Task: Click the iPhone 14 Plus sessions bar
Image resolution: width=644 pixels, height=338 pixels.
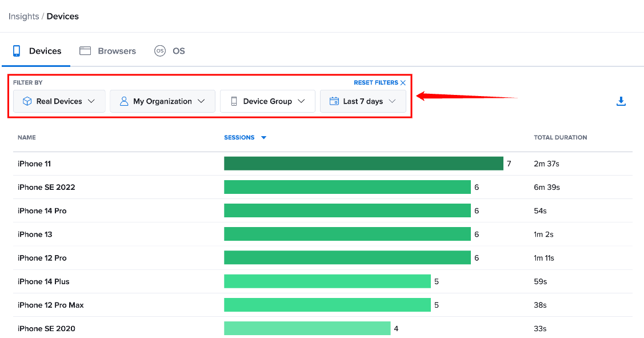Action: click(x=327, y=281)
